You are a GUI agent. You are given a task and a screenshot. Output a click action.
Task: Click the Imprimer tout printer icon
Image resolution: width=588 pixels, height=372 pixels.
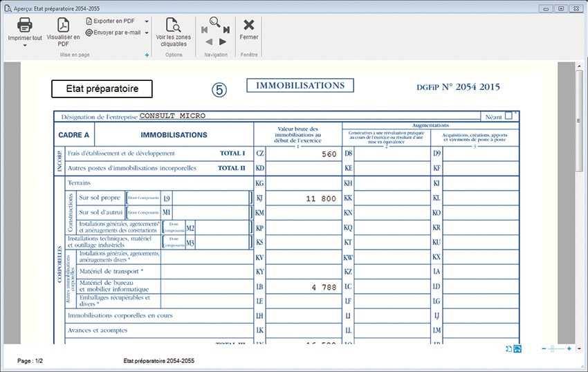click(25, 26)
